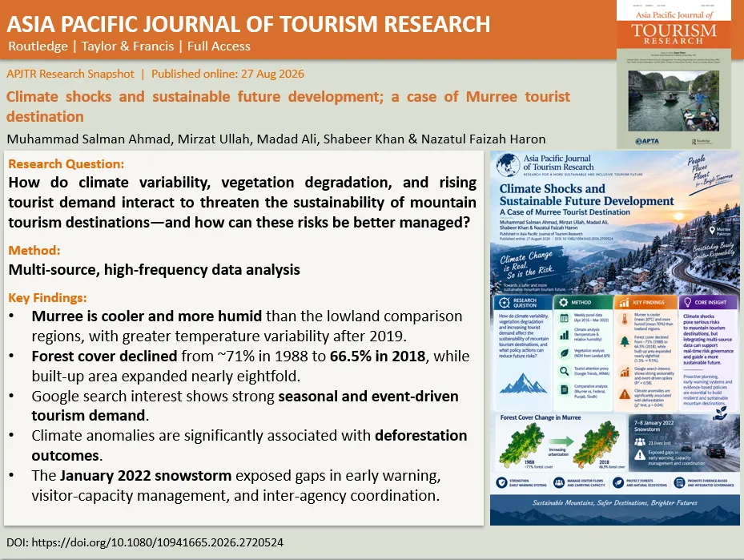Click APJTR Research Snapshot label
Image resolution: width=744 pixels, height=560 pixels.
click(70, 74)
